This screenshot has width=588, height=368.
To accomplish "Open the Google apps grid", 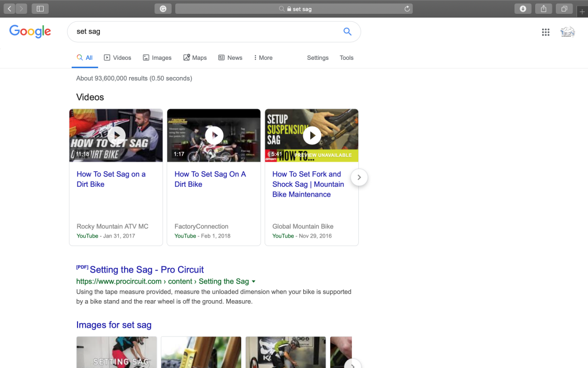I will pos(546,32).
